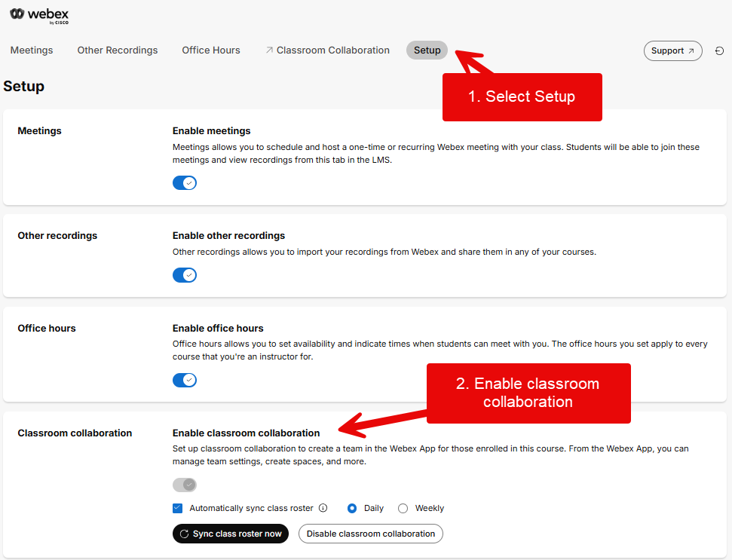The width and height of the screenshot is (732, 560).
Task: Click the Office hours section label
Action: (x=47, y=328)
